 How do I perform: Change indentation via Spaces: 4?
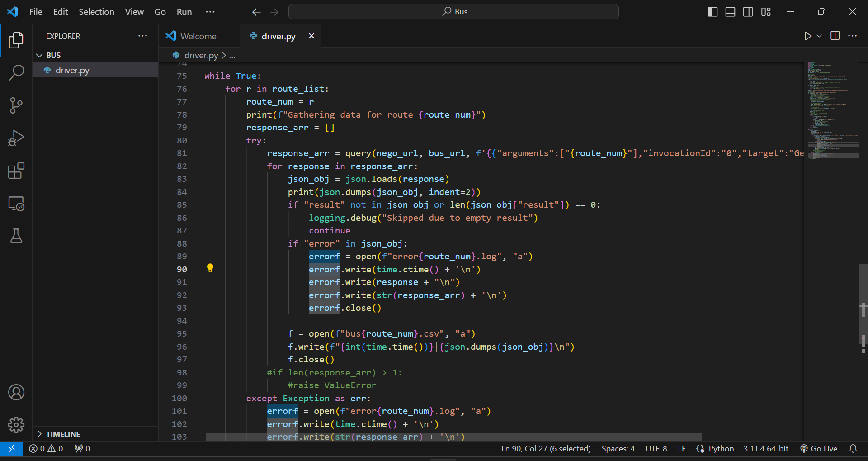tap(618, 449)
